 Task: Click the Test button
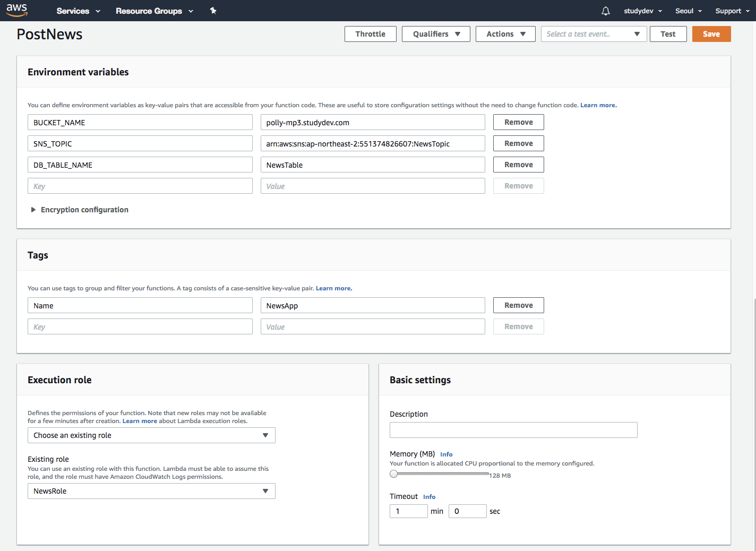pyautogui.click(x=668, y=34)
